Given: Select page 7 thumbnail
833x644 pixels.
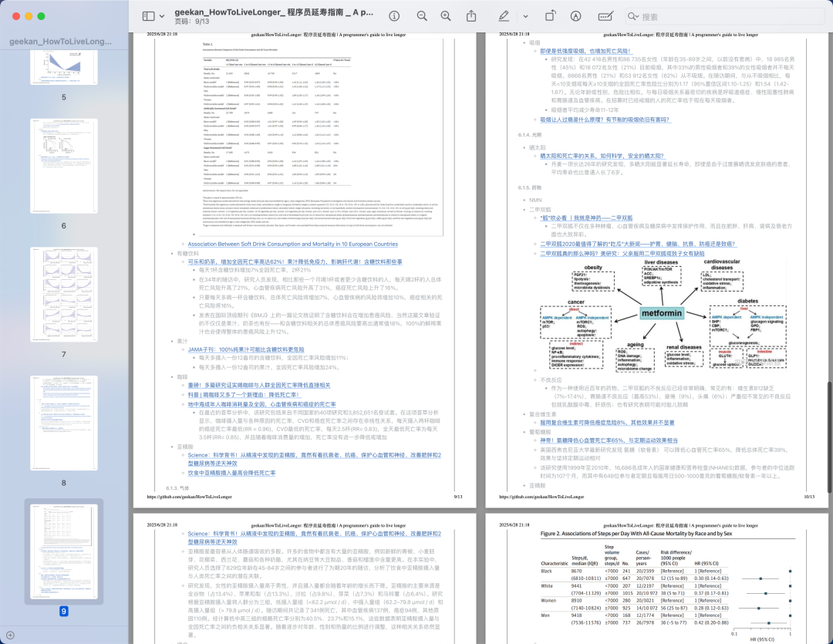Looking at the screenshot, I should coord(64,295).
